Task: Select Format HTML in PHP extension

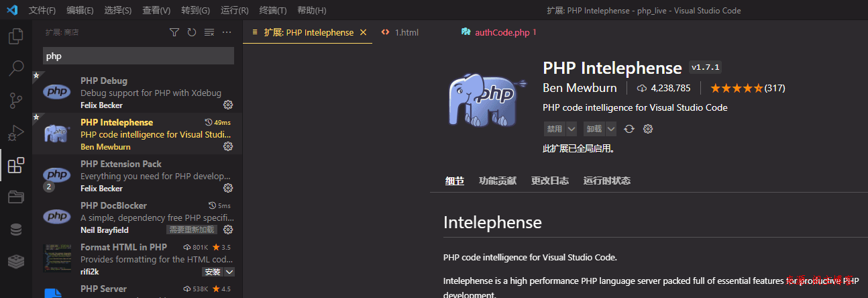Action: coord(138,258)
